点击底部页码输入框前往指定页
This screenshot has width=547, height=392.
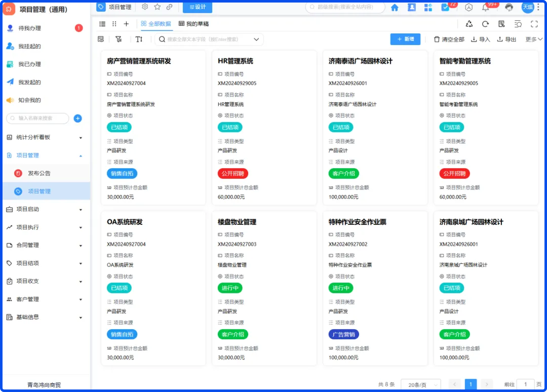click(526, 384)
